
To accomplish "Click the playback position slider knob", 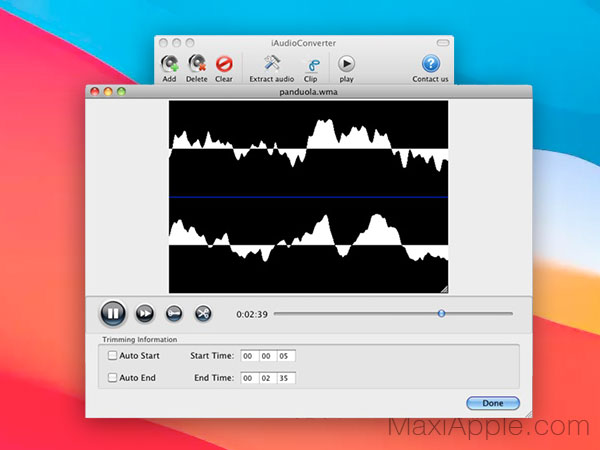I will 441,313.
